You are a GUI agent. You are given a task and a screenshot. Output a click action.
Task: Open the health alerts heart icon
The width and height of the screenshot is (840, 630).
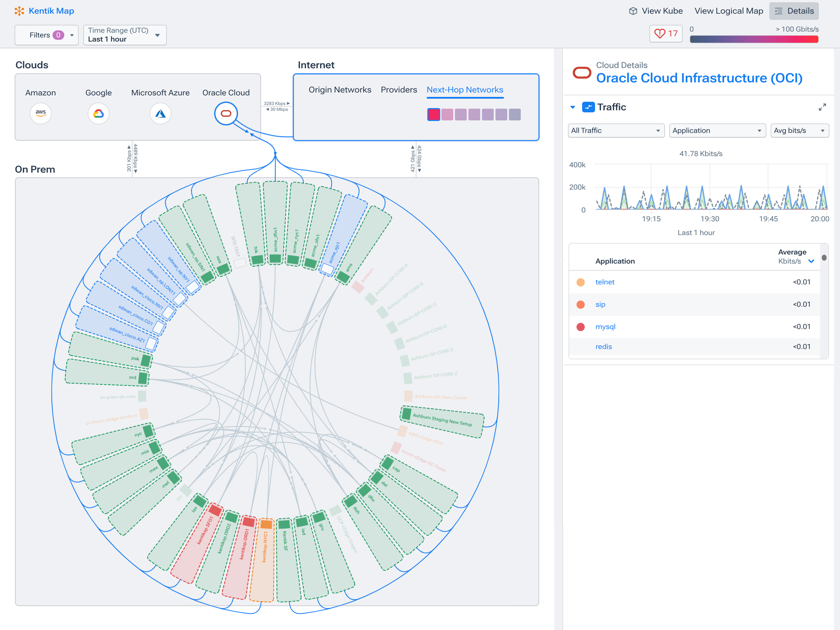[x=660, y=34]
